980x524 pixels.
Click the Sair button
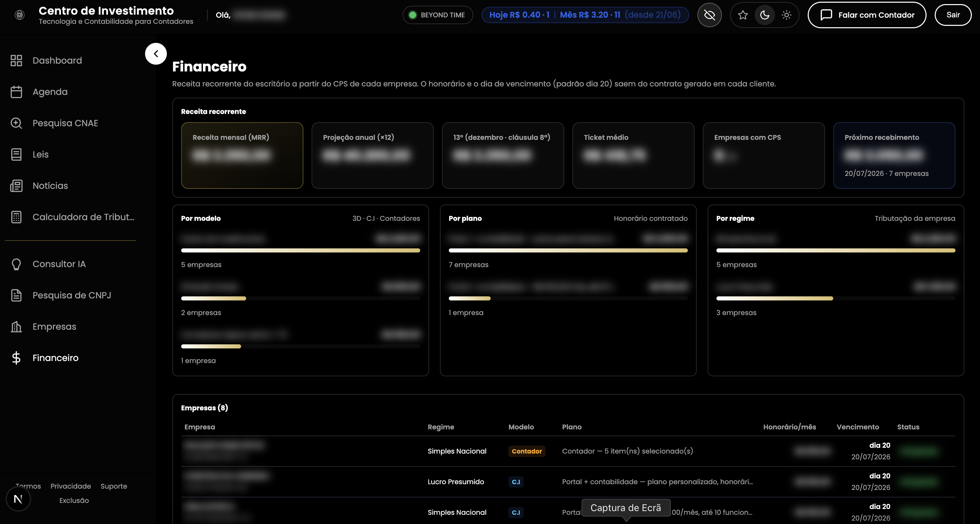tap(953, 15)
